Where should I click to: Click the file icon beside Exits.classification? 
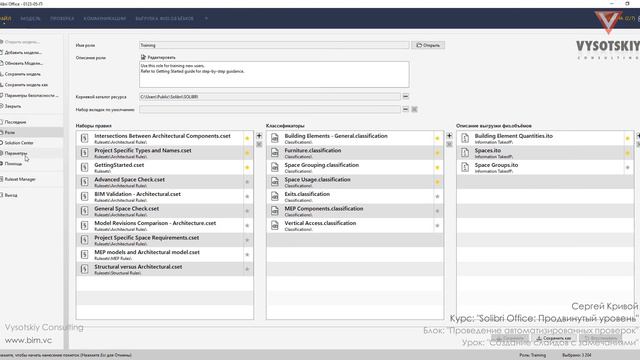[275, 196]
